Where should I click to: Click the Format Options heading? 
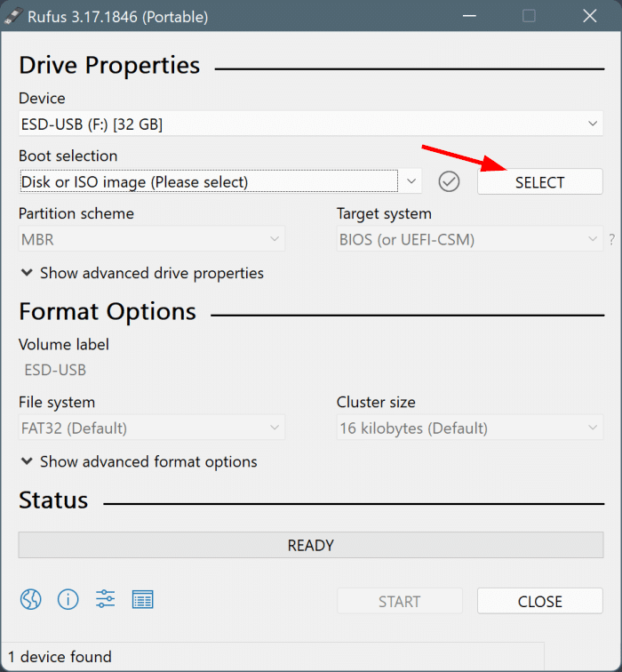[x=108, y=312]
